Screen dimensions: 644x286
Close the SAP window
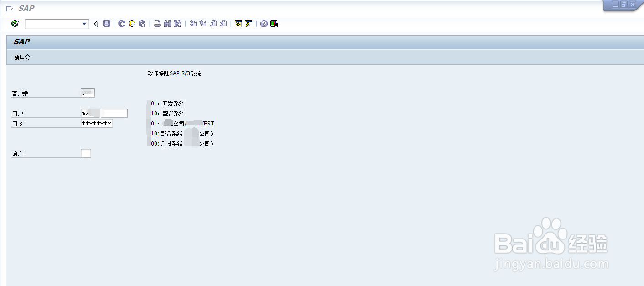point(633,5)
